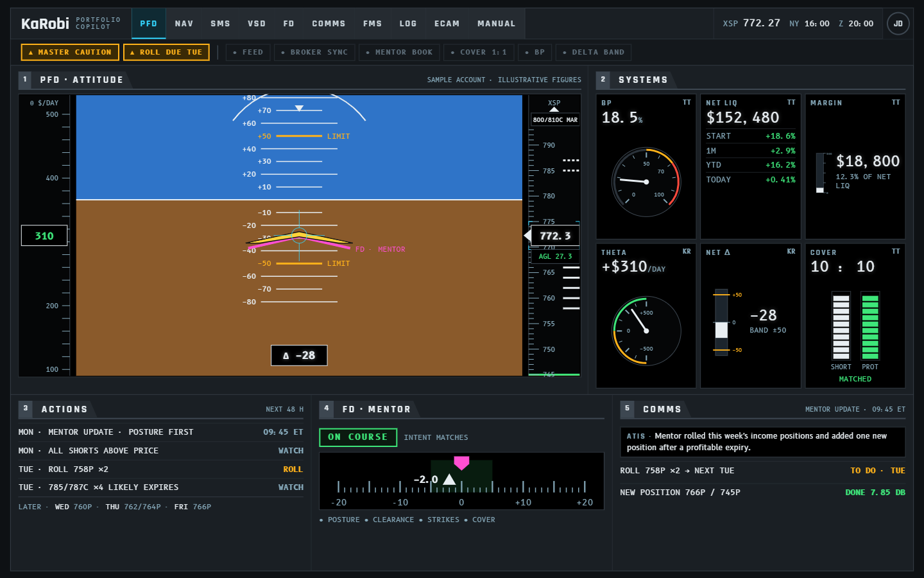The image size is (924, 578).
Task: Click the Δ -28 delta readout
Action: pos(299,355)
